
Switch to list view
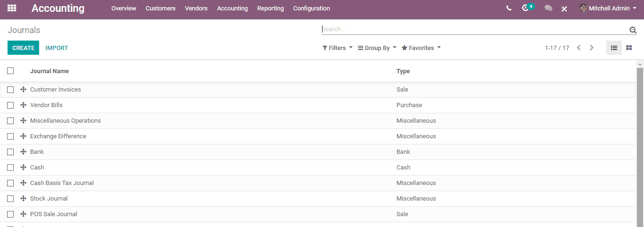tap(614, 48)
